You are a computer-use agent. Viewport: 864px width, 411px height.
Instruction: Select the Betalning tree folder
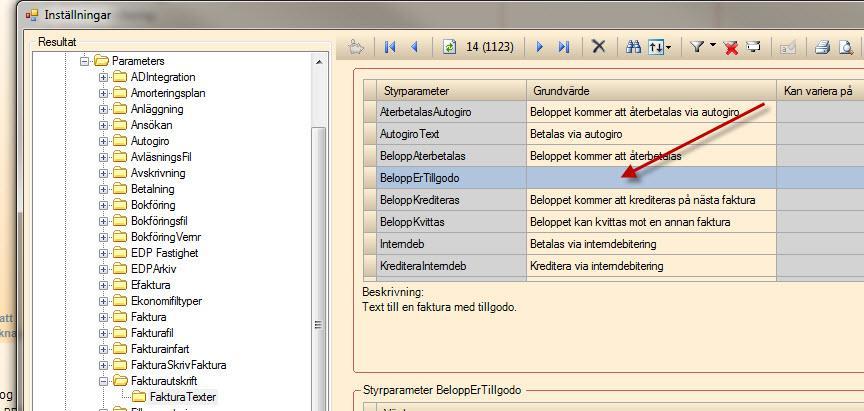(153, 189)
